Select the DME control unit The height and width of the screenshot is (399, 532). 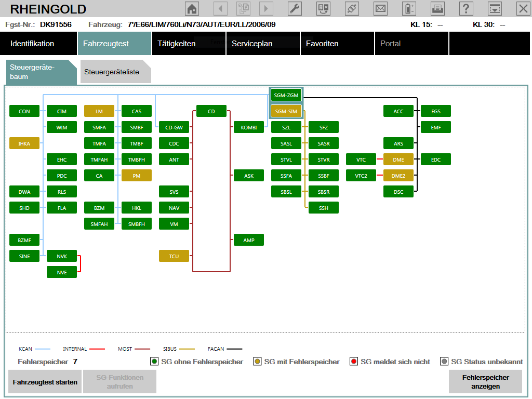398,159
